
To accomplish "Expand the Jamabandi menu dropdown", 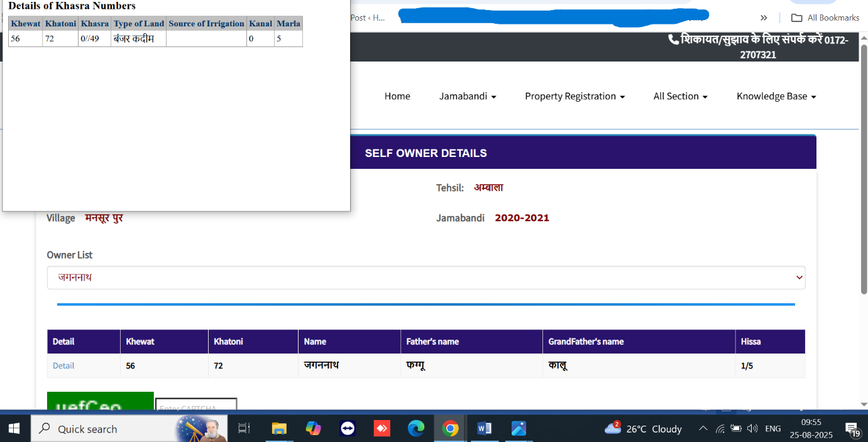I will 468,97.
